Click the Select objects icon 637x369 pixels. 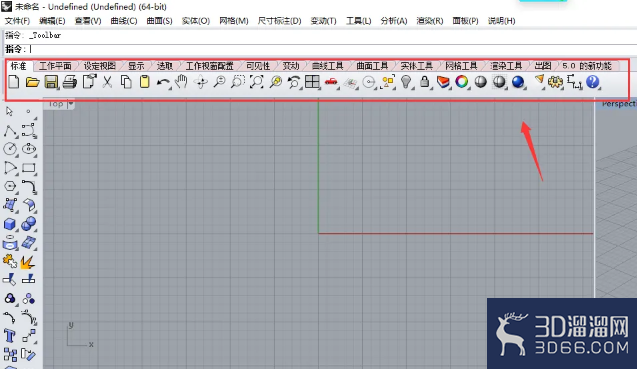[x=388, y=82]
